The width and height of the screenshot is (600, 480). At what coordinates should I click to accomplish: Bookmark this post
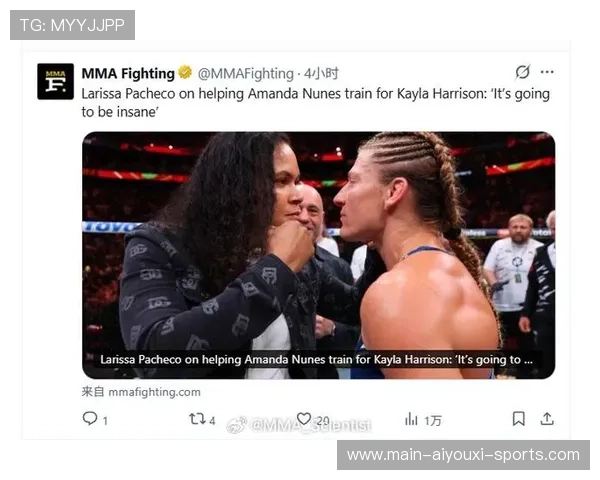(518, 419)
